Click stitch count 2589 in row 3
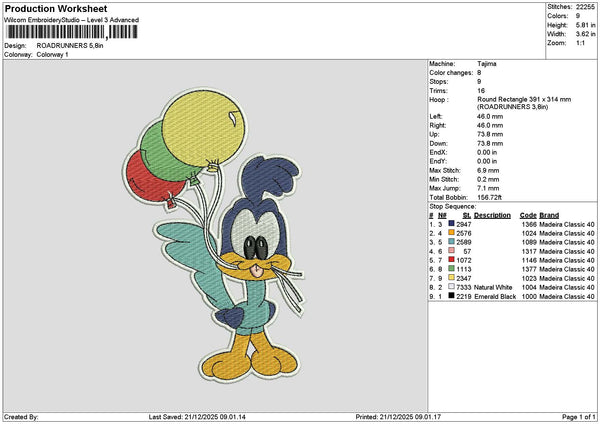The image size is (600, 424). (x=464, y=242)
